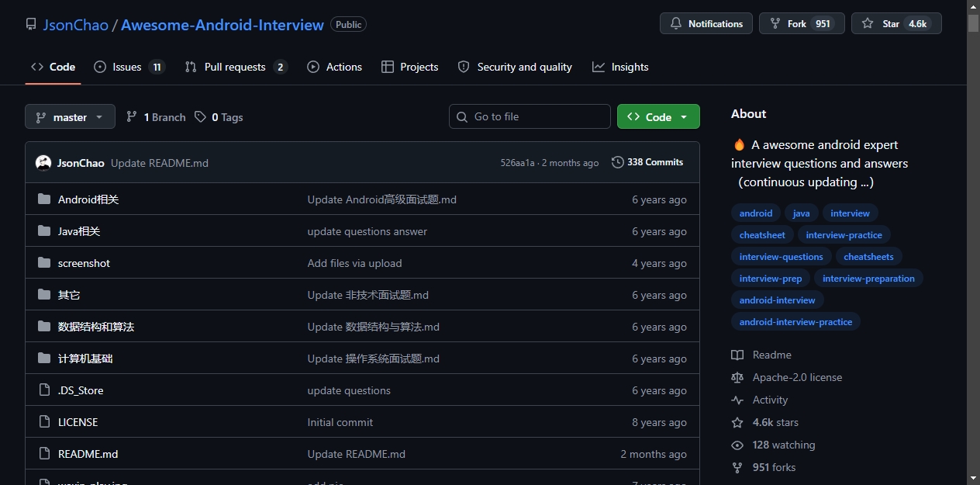This screenshot has width=980, height=485.
Task: Open the cheatsheets topic tag
Action: (x=868, y=257)
